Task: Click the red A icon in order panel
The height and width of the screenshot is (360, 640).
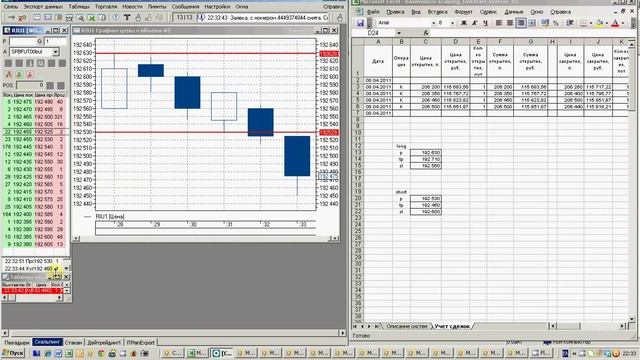Action: 8,74
